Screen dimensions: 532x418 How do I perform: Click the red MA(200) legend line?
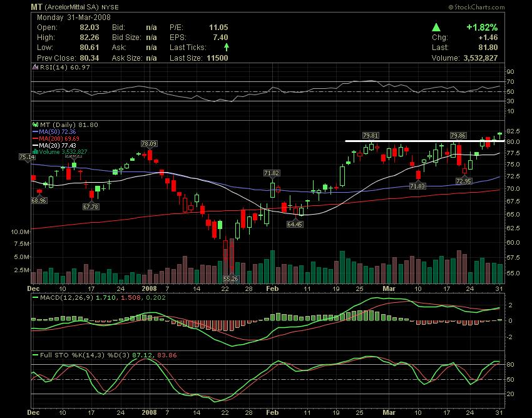tap(36, 138)
